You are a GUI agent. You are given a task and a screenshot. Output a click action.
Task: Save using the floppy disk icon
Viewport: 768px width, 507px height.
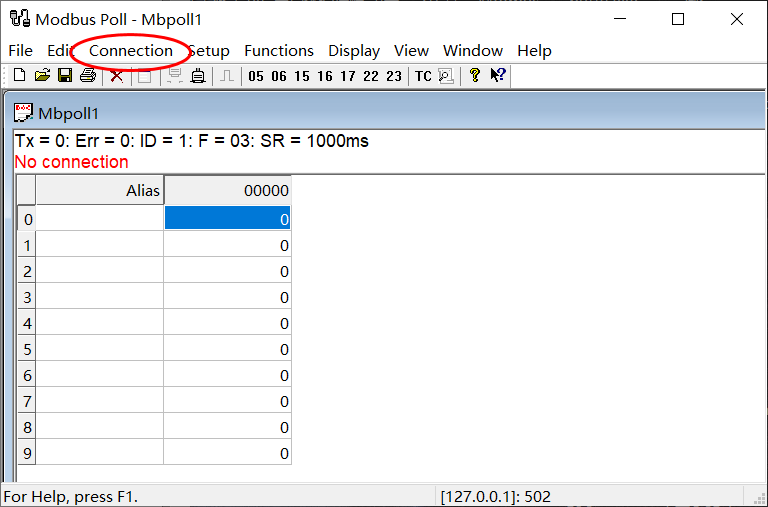(x=64, y=76)
